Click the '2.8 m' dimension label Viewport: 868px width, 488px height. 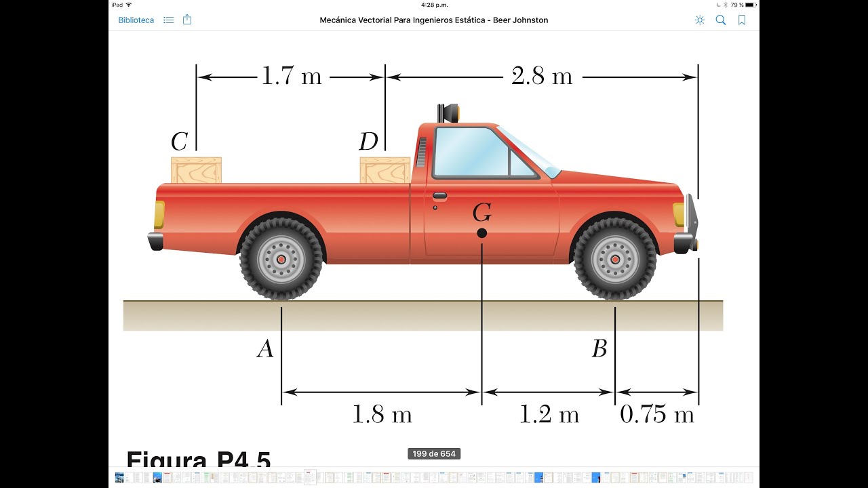pos(542,76)
